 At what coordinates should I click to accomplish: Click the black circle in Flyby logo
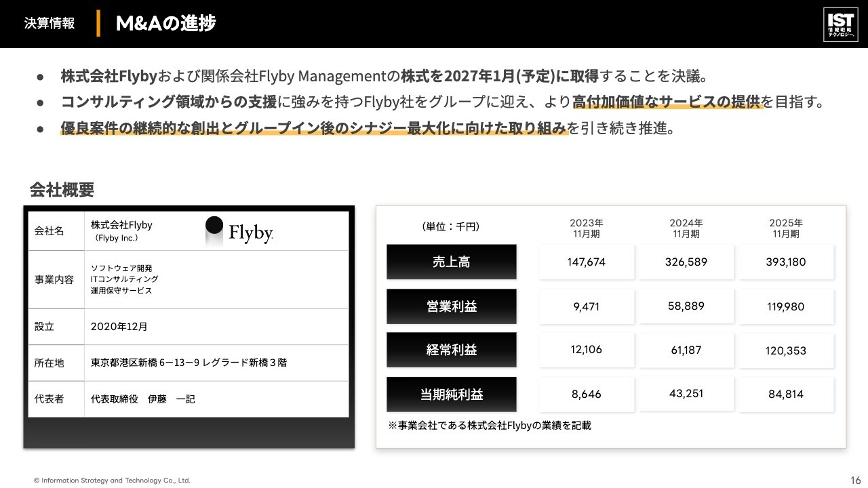click(x=214, y=226)
